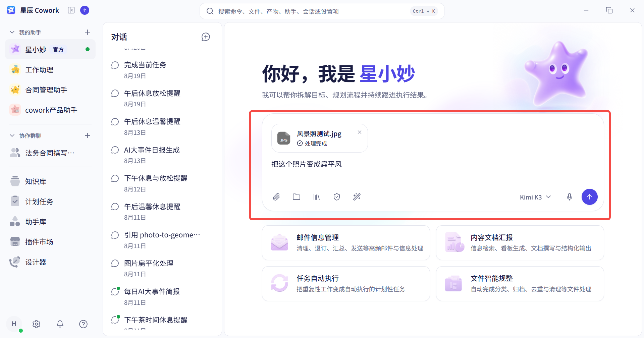The width and height of the screenshot is (644, 338).
Task: Send the message with the purple arrow button
Action: pyautogui.click(x=590, y=197)
